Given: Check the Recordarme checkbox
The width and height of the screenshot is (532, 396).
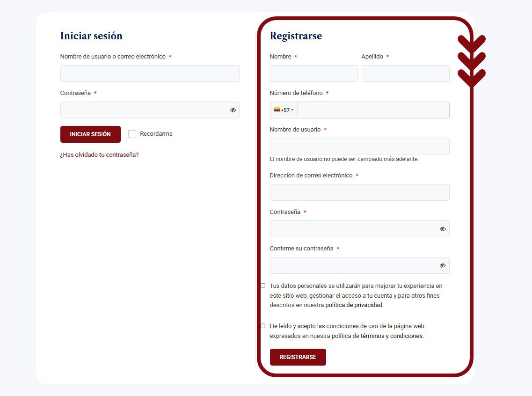Looking at the screenshot, I should [132, 134].
